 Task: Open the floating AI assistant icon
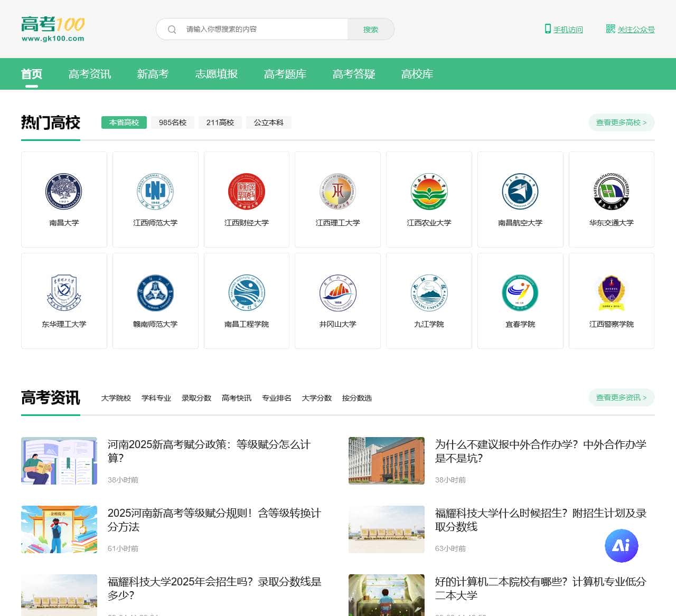coord(621,546)
